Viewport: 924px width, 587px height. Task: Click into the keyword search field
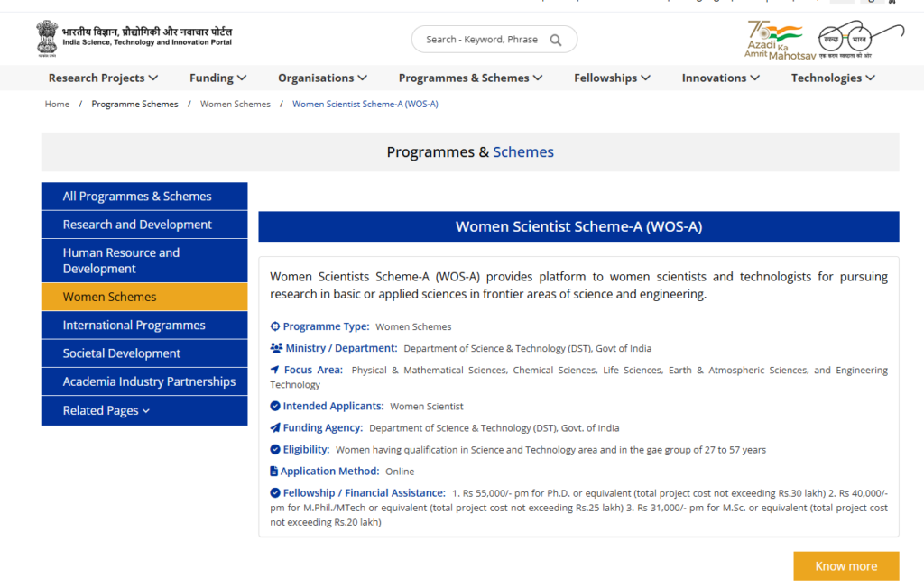coord(482,40)
